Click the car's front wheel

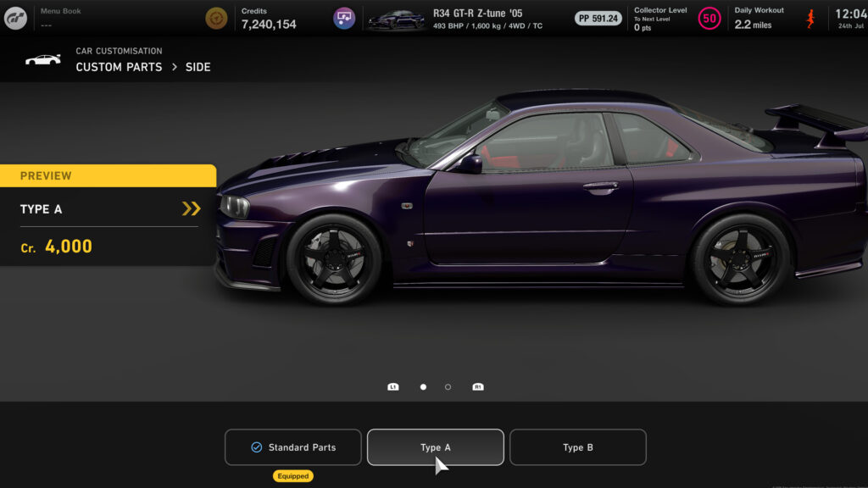coord(334,259)
